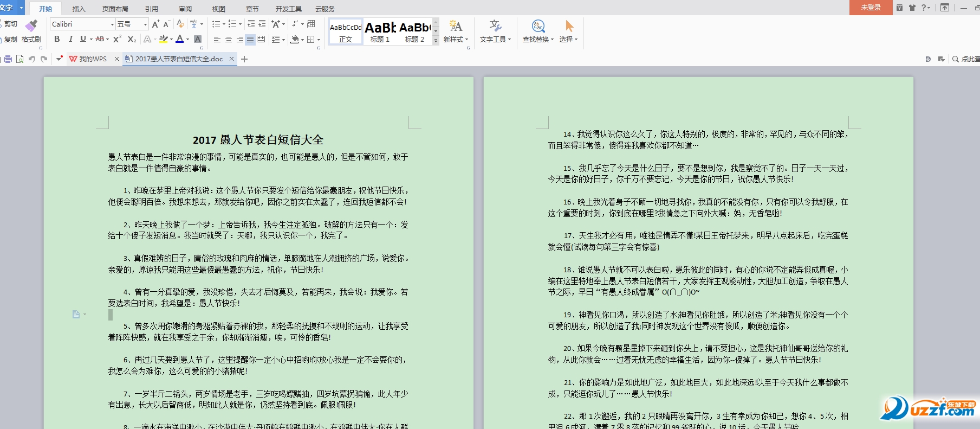Click the clear formatting eraser icon
Viewport: 980px width, 429px height.
click(180, 24)
